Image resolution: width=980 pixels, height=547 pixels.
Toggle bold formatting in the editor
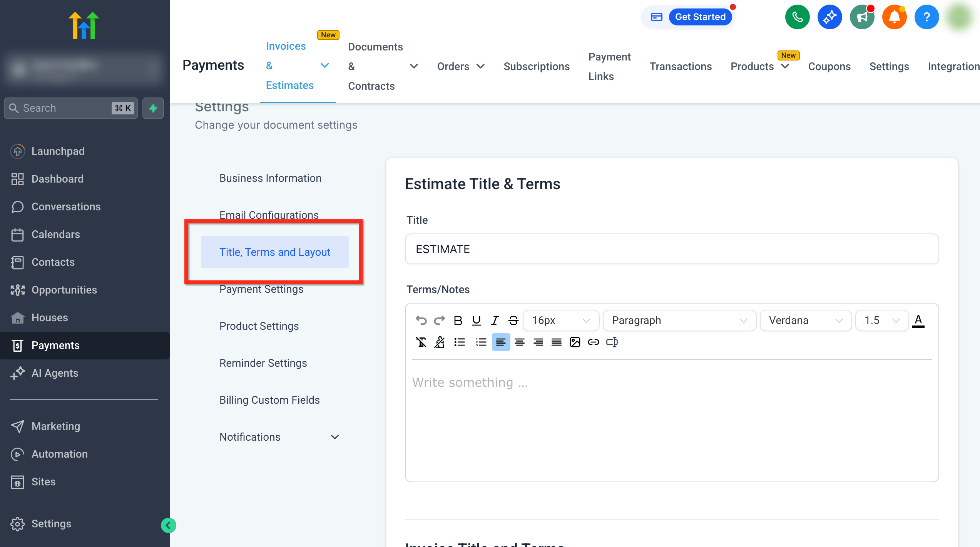[458, 320]
